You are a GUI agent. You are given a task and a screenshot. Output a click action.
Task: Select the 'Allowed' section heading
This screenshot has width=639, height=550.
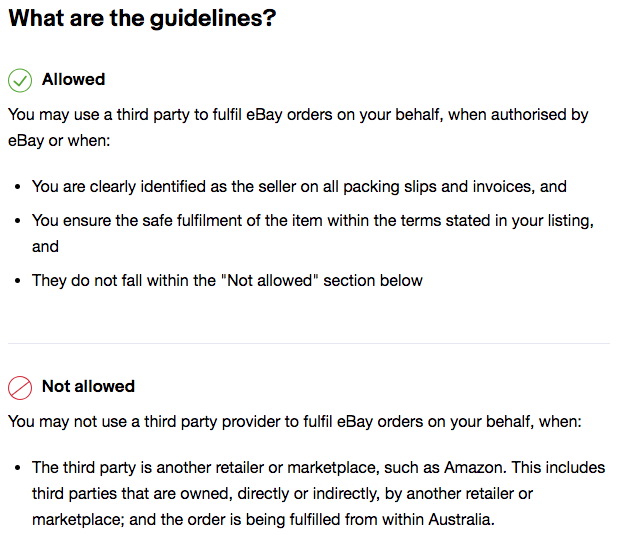pos(73,79)
